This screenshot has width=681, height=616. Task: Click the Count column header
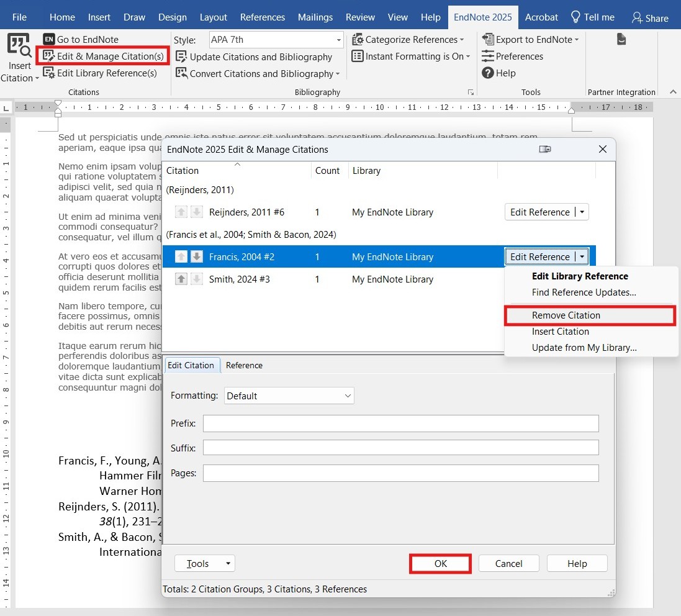(x=329, y=170)
